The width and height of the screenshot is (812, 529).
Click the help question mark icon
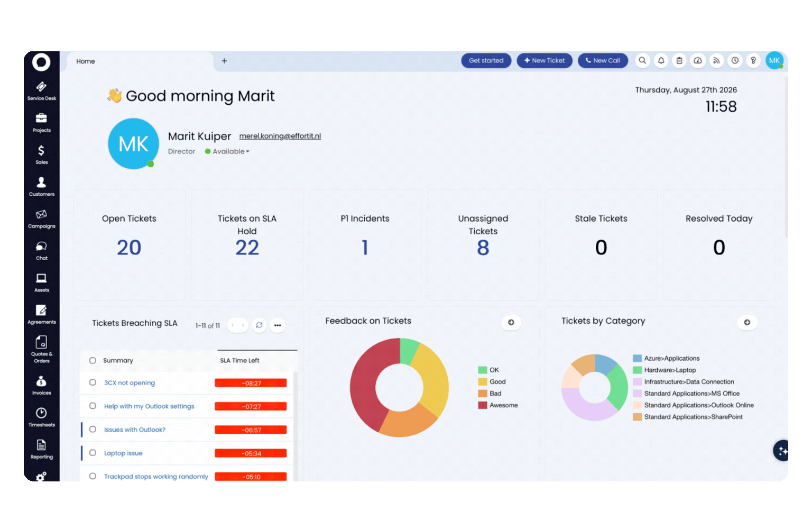[753, 61]
